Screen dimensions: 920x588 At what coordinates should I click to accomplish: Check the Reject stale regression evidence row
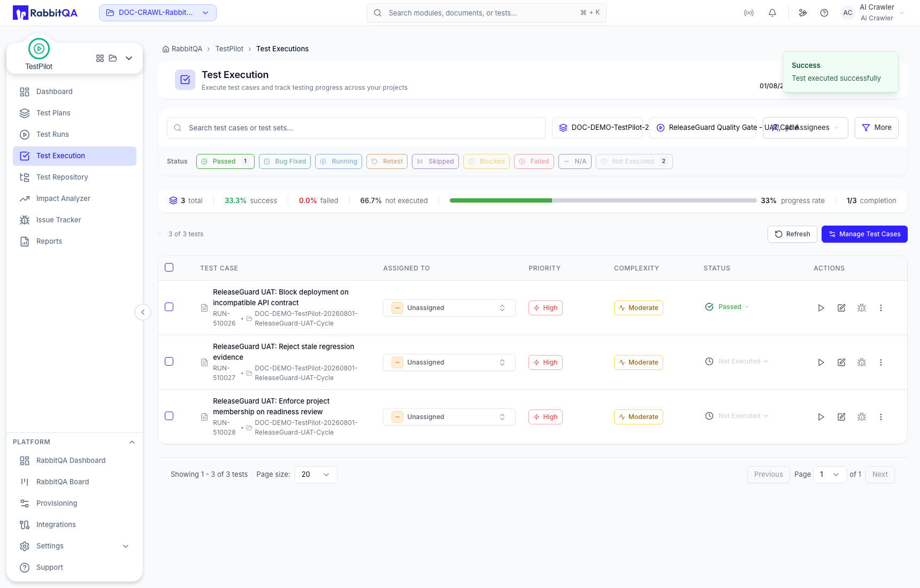[x=169, y=361]
